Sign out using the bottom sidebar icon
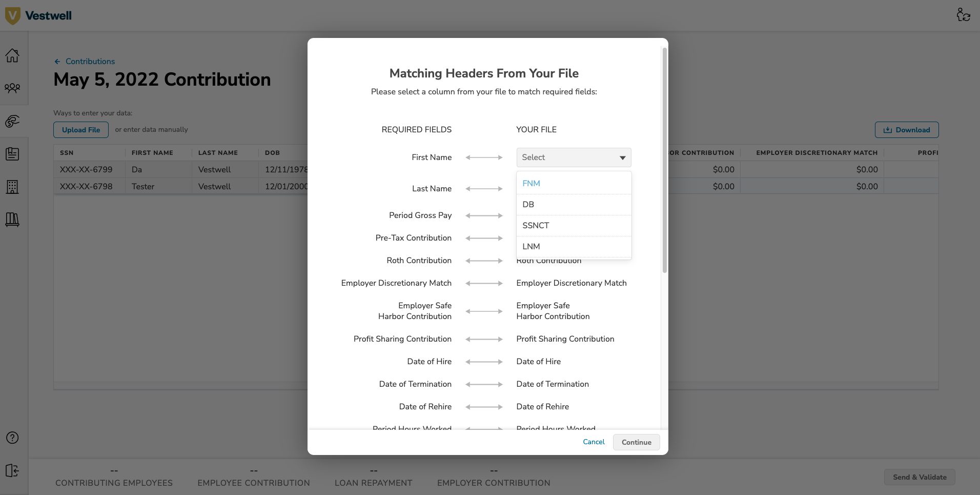 pos(12,470)
